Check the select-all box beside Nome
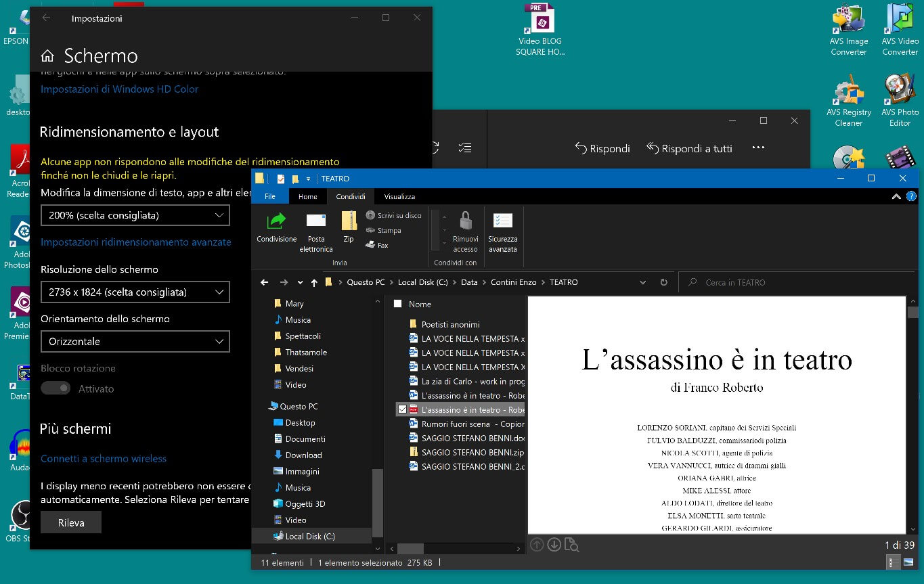The image size is (924, 584). [x=398, y=304]
